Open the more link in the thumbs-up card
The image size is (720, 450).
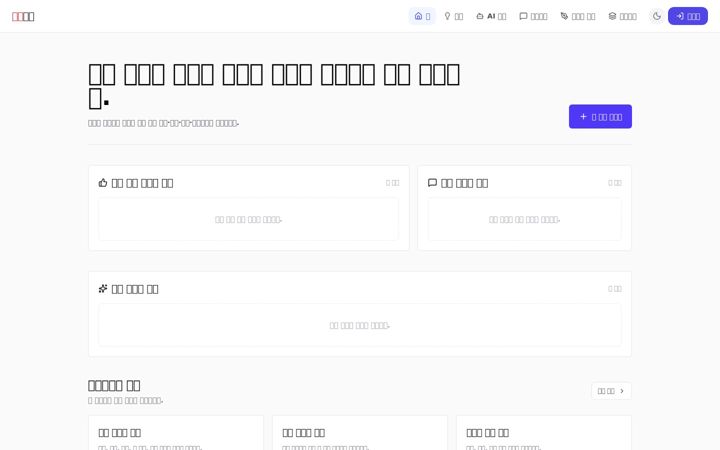[393, 183]
